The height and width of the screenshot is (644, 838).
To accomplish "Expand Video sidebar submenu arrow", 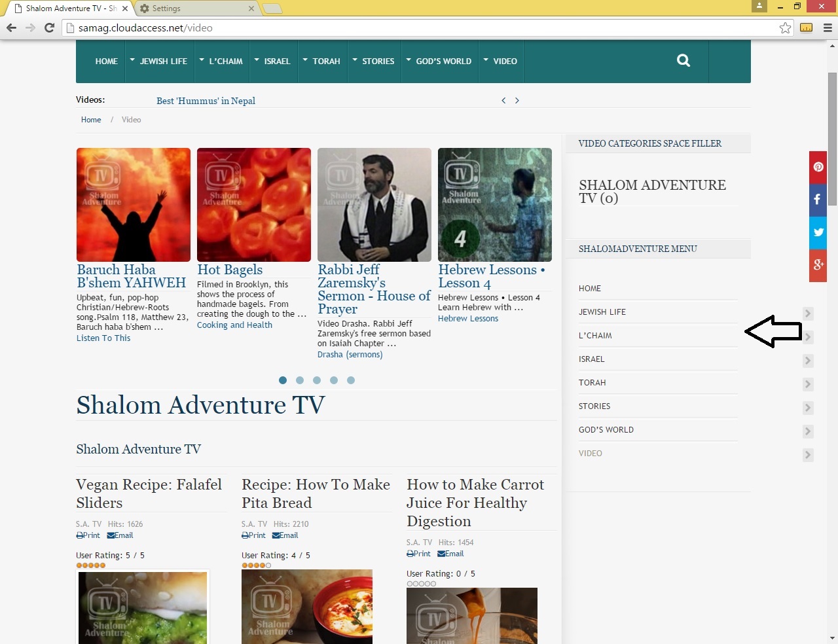I will pyautogui.click(x=808, y=455).
